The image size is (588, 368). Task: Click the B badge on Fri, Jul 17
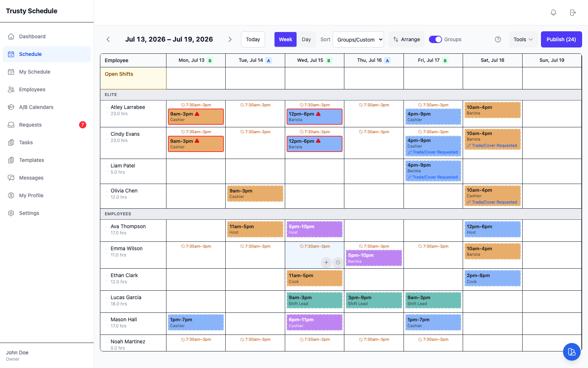445,61
